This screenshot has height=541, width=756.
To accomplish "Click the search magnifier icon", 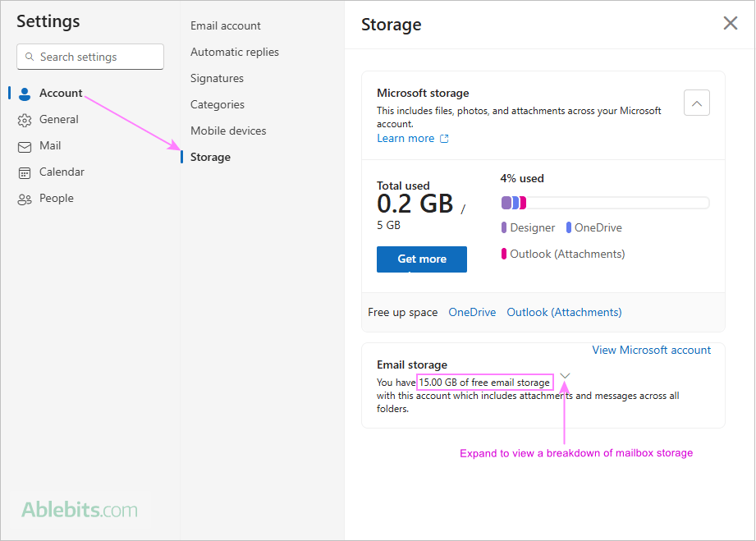I will pos(30,57).
